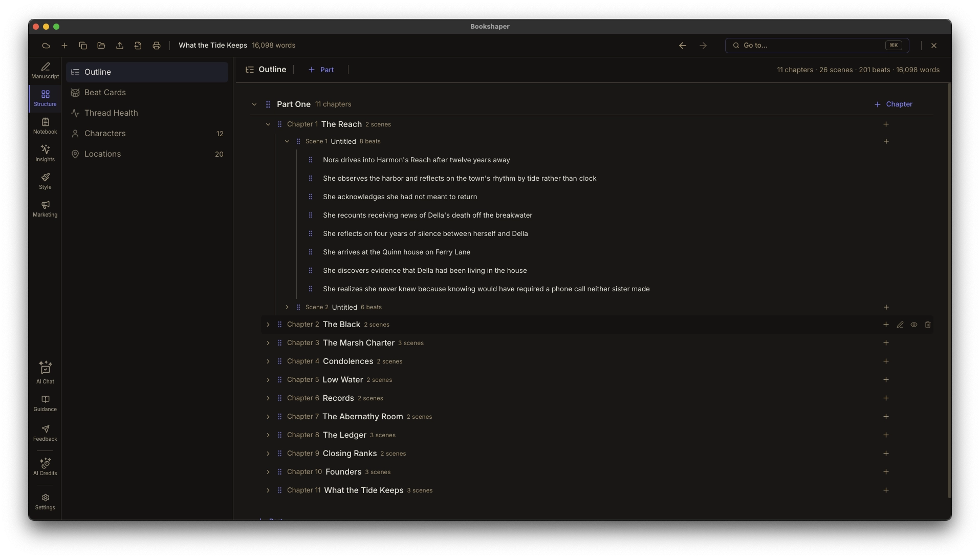Create new project with toolbar plus icon
980x558 pixels.
[64, 46]
